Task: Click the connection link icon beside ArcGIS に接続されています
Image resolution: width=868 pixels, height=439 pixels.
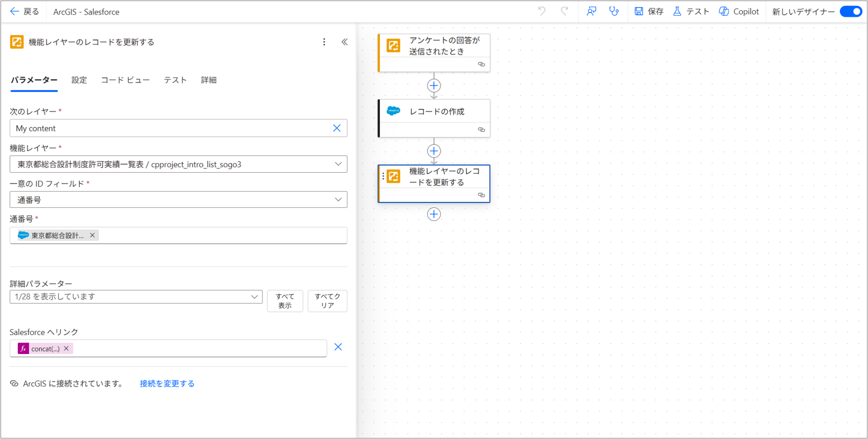Action: (x=15, y=384)
